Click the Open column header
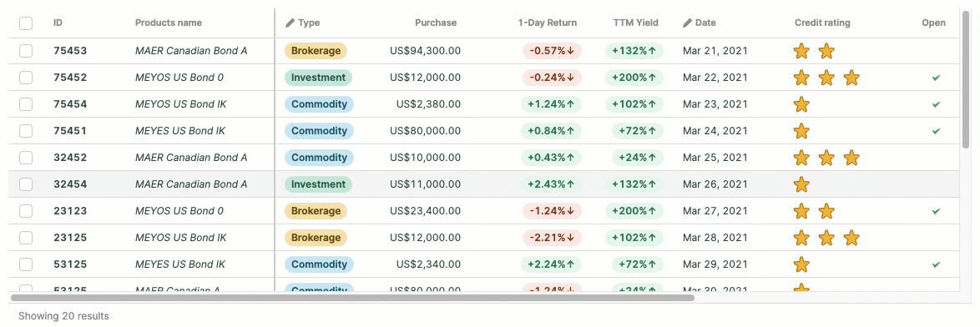980x327 pixels. (934, 23)
